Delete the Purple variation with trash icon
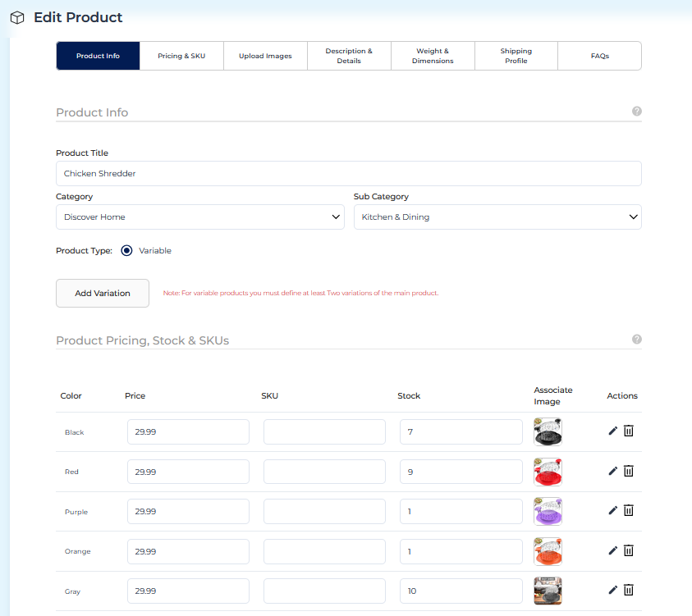The image size is (692, 616). 629,510
